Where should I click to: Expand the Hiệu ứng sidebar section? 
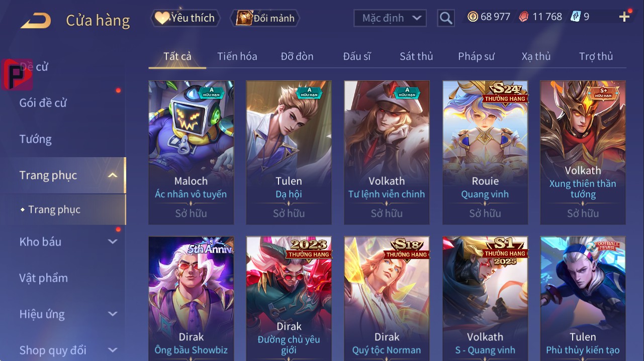(113, 314)
